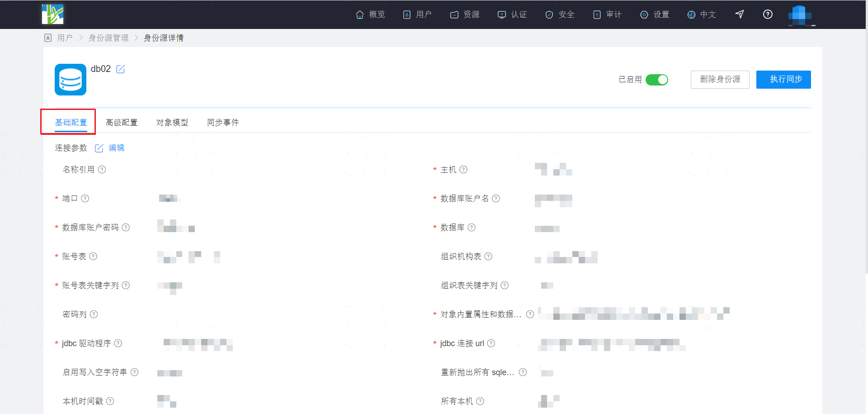Click the help icon next to 主机

coord(463,170)
